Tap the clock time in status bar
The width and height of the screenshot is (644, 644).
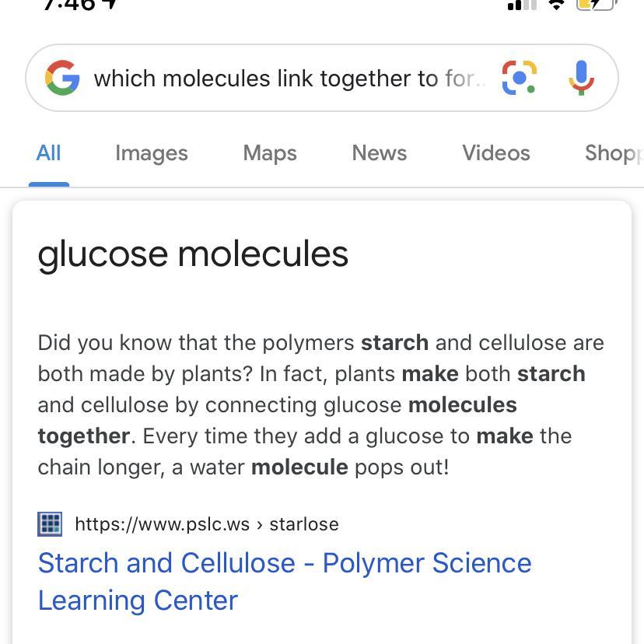point(68,4)
